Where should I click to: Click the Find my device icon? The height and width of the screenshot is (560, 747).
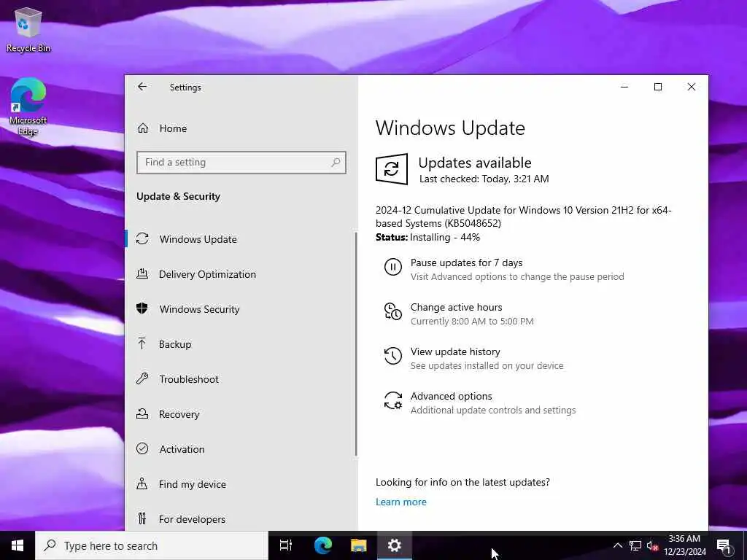(x=142, y=483)
